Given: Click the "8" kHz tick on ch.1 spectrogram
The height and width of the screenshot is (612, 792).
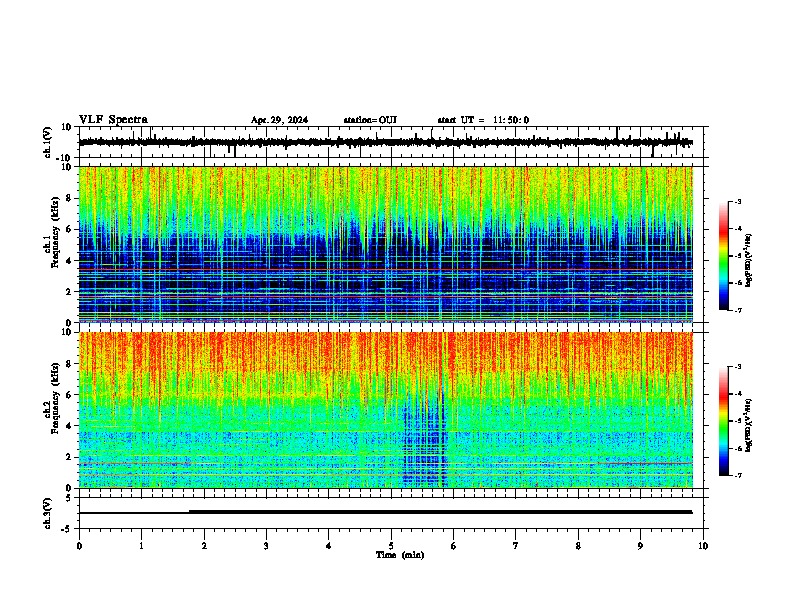Looking at the screenshot, I should [x=70, y=198].
